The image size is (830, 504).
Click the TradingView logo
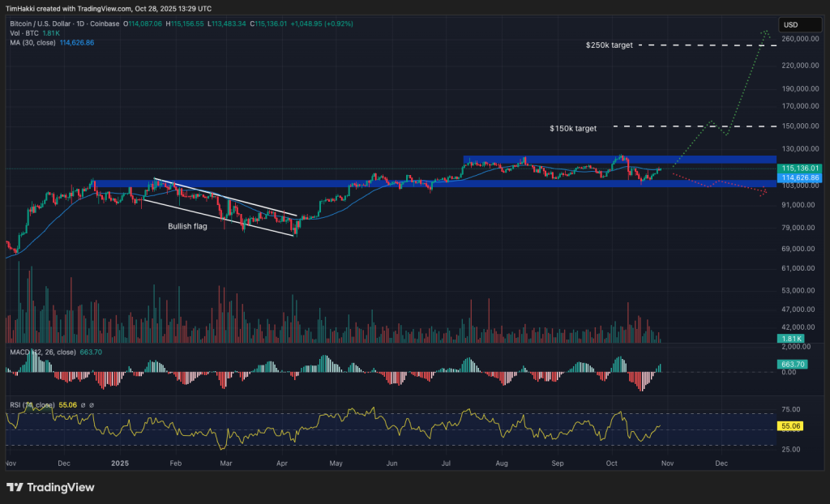tap(50, 487)
